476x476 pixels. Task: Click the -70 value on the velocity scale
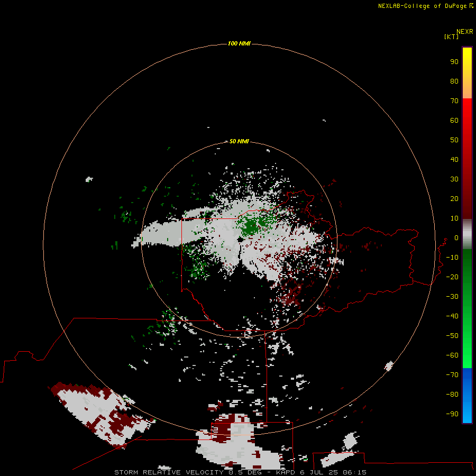[x=452, y=375]
